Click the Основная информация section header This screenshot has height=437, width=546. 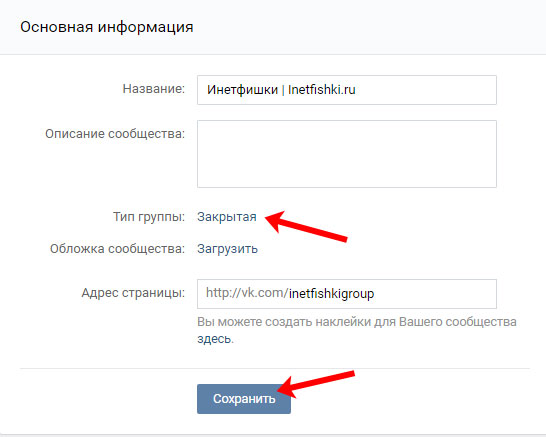click(107, 27)
